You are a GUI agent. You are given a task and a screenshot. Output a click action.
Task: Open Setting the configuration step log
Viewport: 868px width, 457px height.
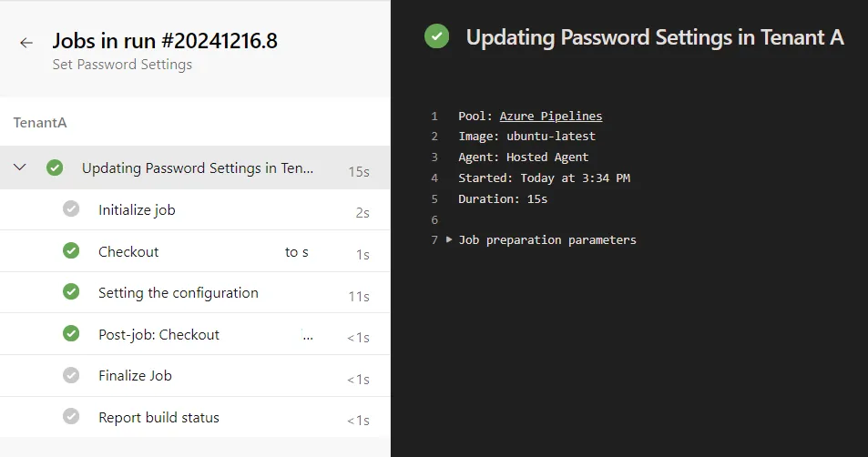coord(178,292)
